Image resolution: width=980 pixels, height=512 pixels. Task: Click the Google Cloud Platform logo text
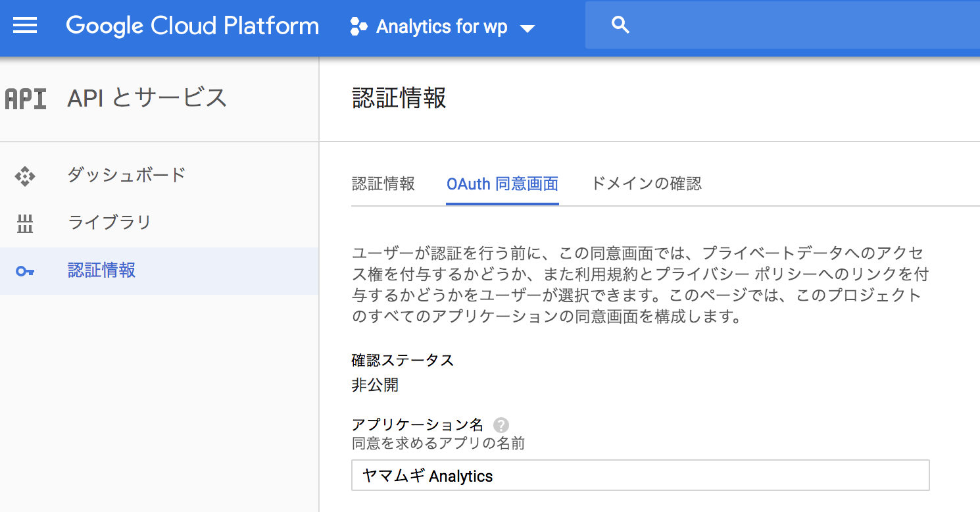pyautogui.click(x=193, y=26)
